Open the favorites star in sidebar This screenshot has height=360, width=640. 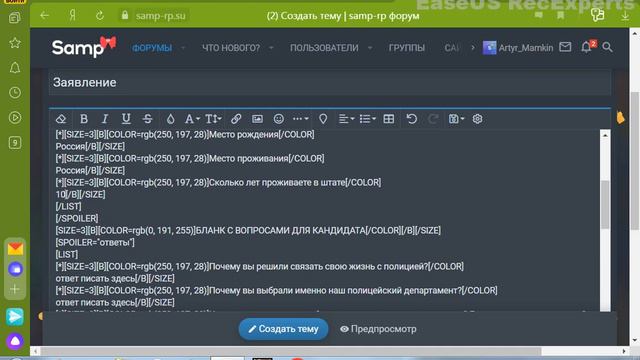(x=15, y=43)
